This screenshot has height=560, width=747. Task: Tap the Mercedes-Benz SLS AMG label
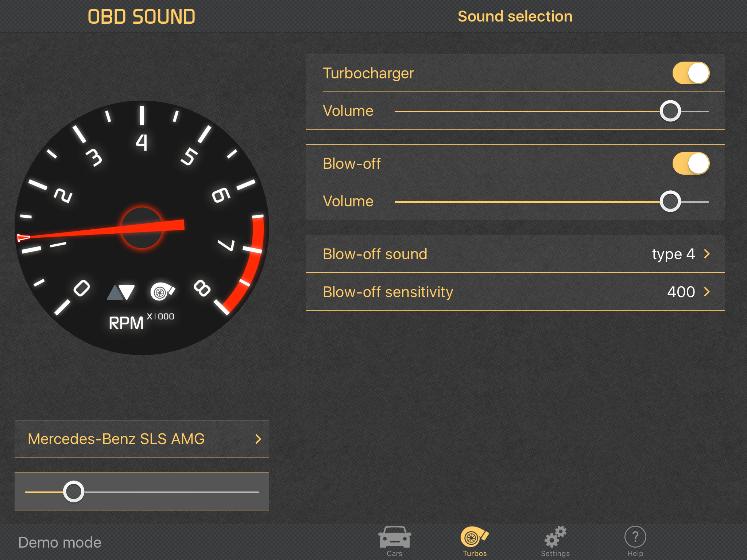(116, 439)
